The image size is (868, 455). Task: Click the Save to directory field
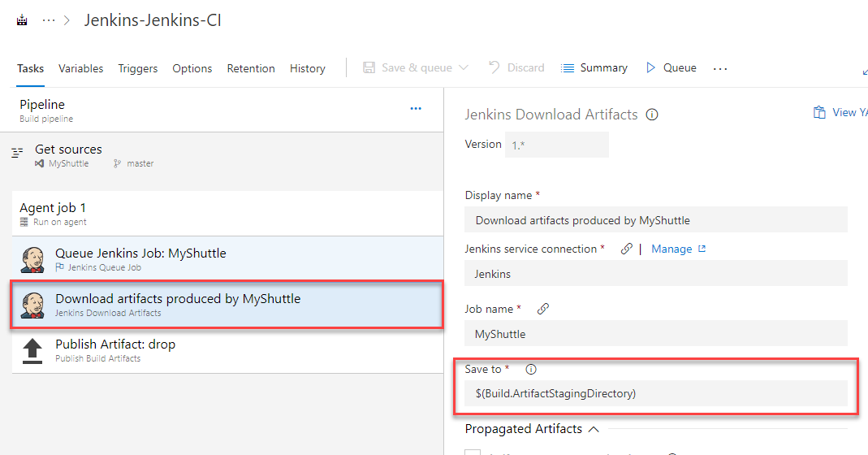click(x=656, y=393)
